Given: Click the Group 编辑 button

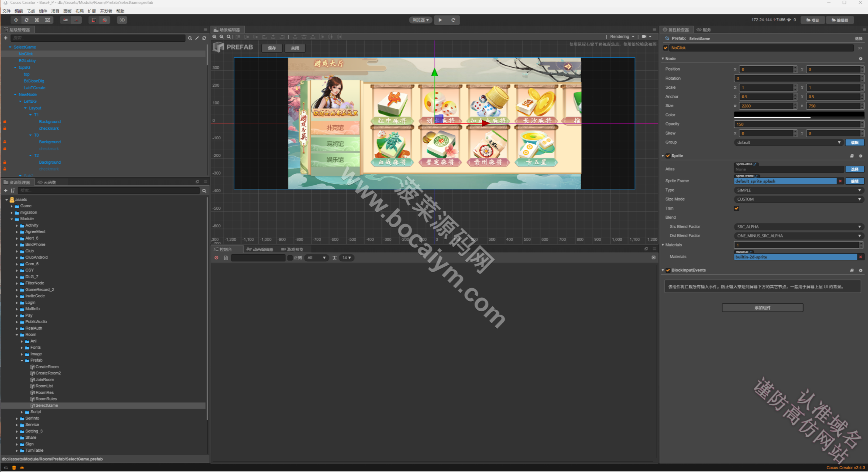Looking at the screenshot, I should [x=854, y=143].
